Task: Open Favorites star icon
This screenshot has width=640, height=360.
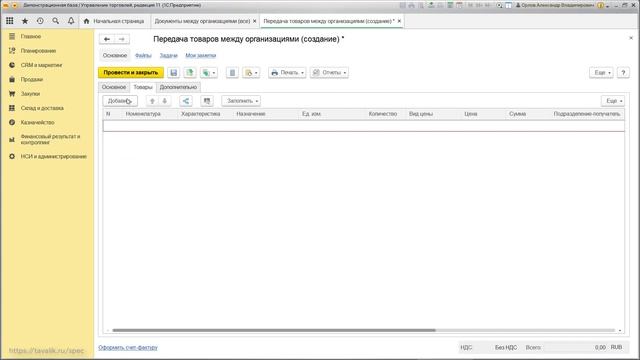Action: (25, 21)
